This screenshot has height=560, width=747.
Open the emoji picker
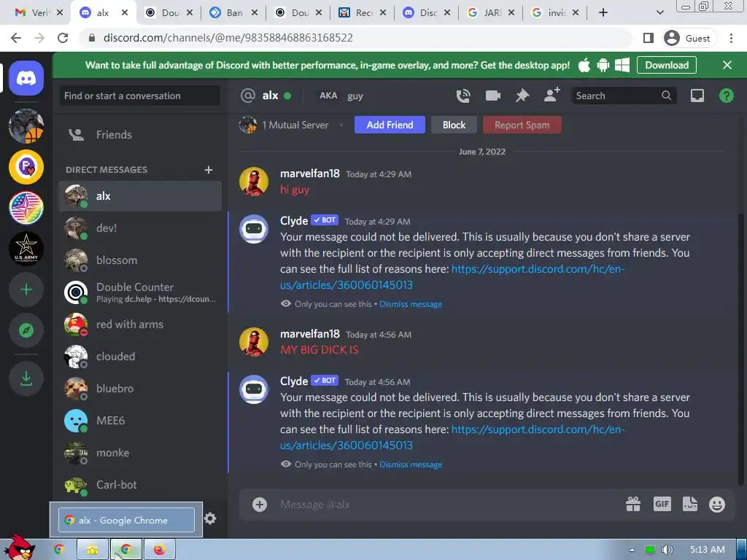point(717,505)
